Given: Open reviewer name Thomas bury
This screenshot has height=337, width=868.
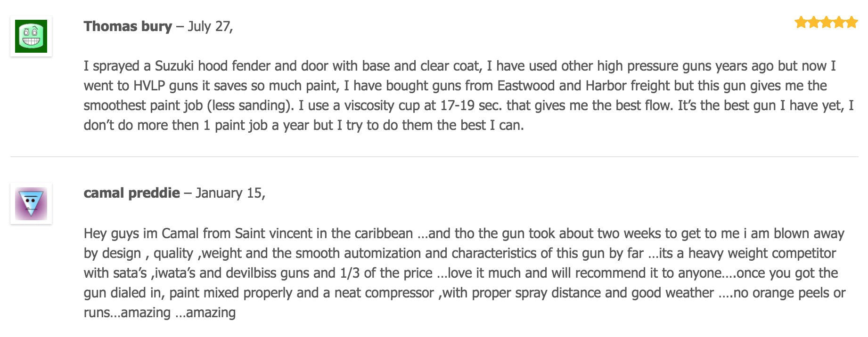Looking at the screenshot, I should (x=128, y=26).
